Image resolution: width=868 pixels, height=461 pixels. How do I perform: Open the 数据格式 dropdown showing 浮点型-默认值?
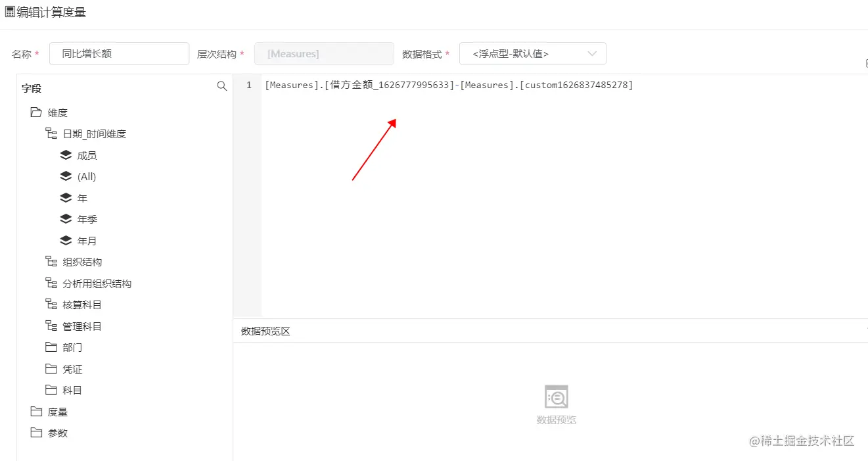pos(532,53)
